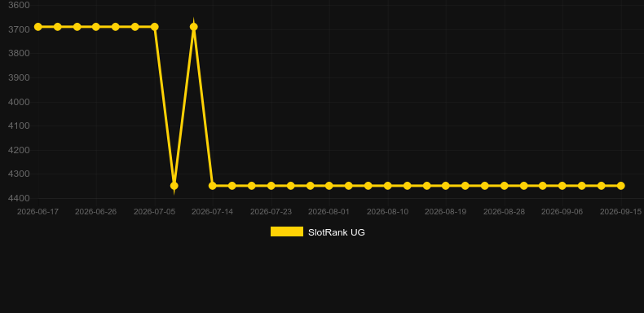Click the 4300 y-axis value
The width and height of the screenshot is (644, 313).
(x=19, y=174)
